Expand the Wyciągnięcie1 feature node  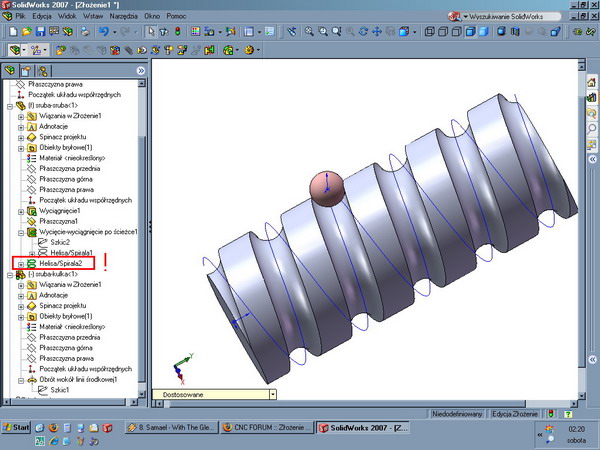pos(21,212)
